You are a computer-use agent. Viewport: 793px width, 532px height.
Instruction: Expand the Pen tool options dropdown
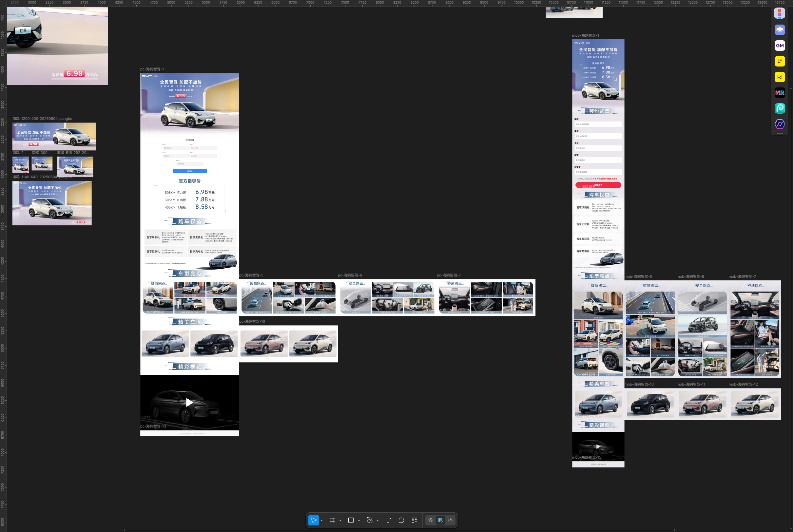(x=377, y=521)
